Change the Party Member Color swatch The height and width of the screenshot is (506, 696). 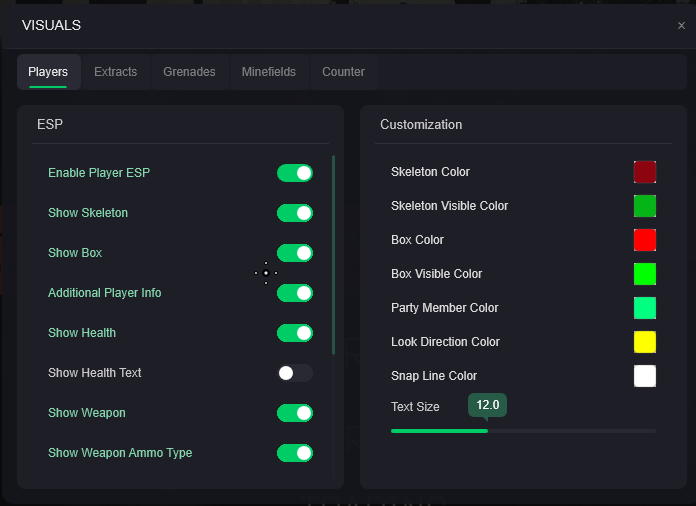645,308
